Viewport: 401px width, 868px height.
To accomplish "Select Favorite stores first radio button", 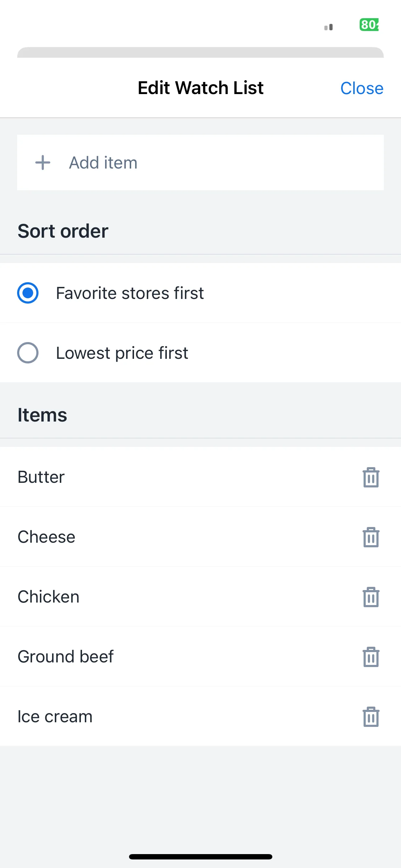I will pyautogui.click(x=28, y=293).
